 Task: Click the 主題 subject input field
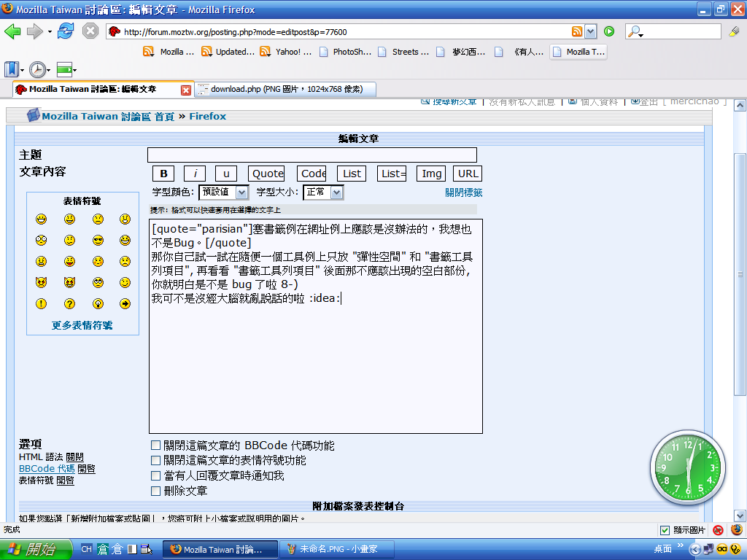(311, 155)
